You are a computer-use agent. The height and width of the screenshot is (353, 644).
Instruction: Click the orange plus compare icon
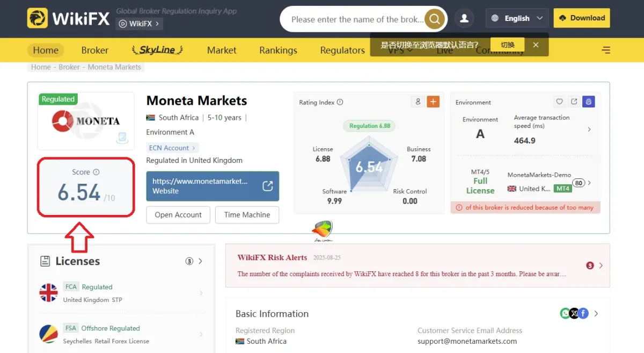tap(433, 102)
